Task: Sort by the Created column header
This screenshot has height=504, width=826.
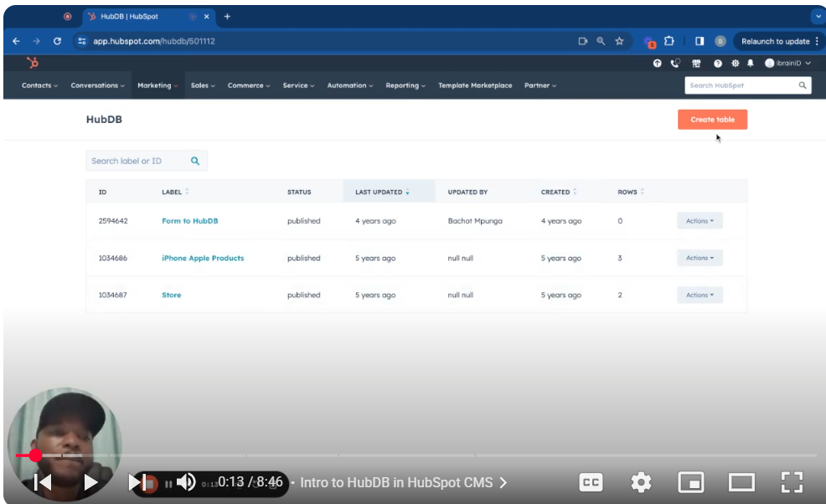Action: tap(559, 192)
